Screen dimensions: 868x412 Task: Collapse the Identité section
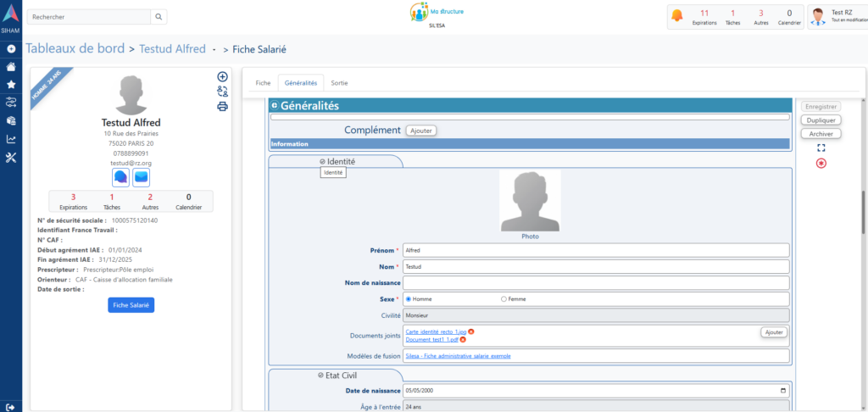pos(322,161)
